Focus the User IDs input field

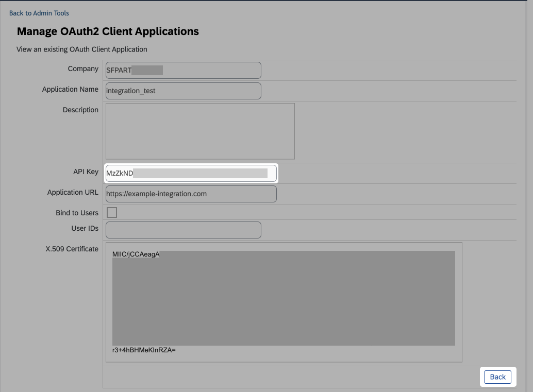184,230
